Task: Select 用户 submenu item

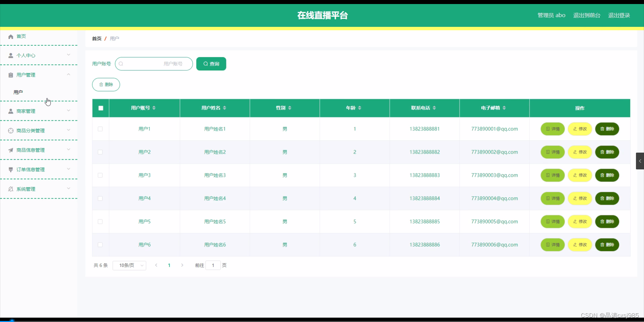Action: tap(18, 92)
